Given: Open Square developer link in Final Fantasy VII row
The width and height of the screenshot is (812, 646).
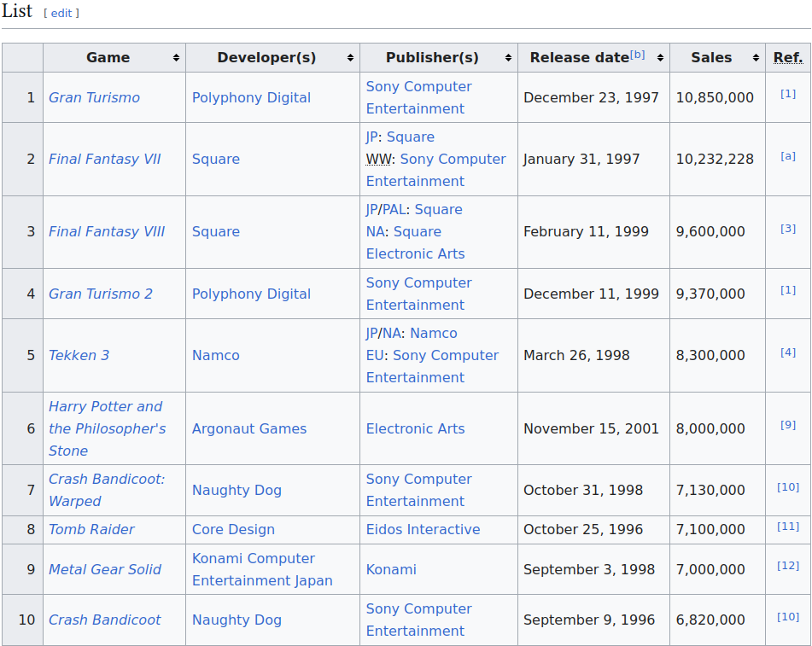Looking at the screenshot, I should click(x=216, y=159).
